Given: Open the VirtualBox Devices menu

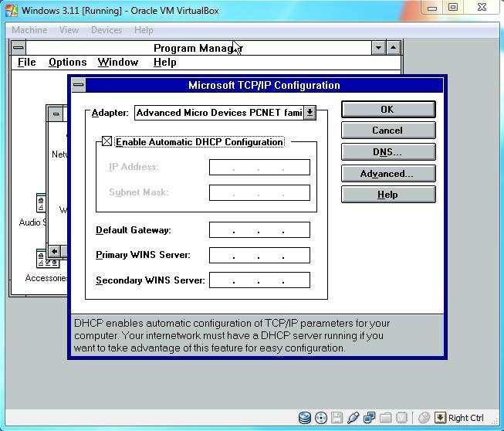Looking at the screenshot, I should pos(106,30).
